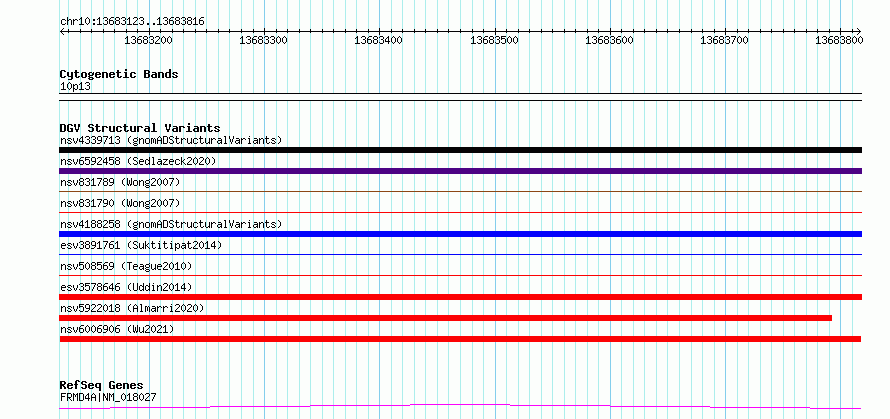Open variant nsv831790 (Wong2007) label
The width and height of the screenshot is (890, 419).
pos(120,203)
